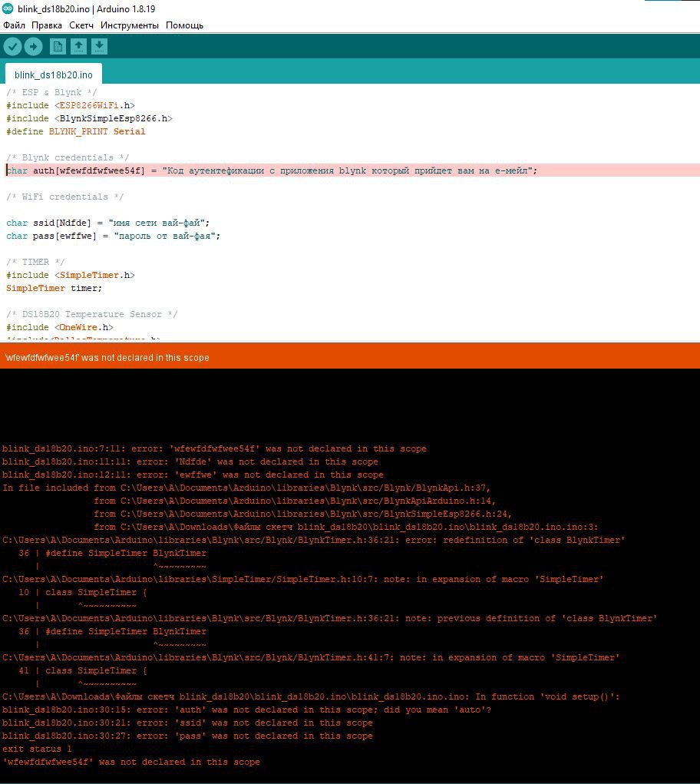Click console error about 'ewffwe'
Viewport: 700px width, 784px height.
click(193, 475)
